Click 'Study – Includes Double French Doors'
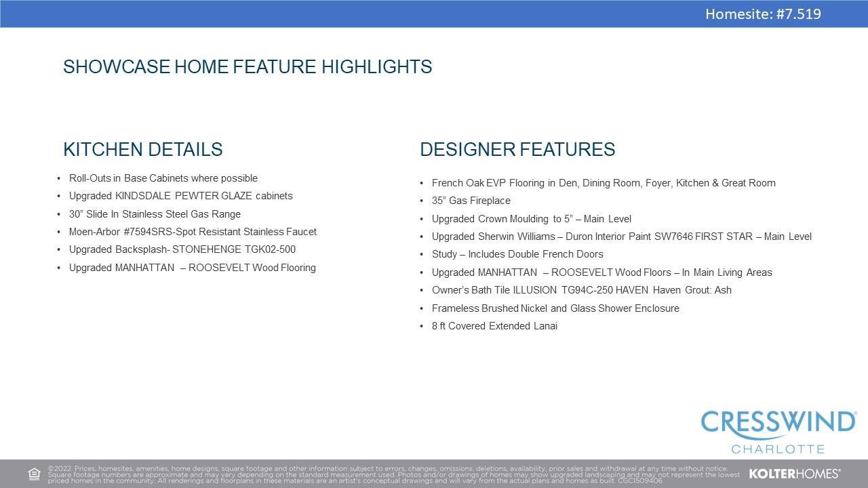The image size is (868, 488). point(517,254)
